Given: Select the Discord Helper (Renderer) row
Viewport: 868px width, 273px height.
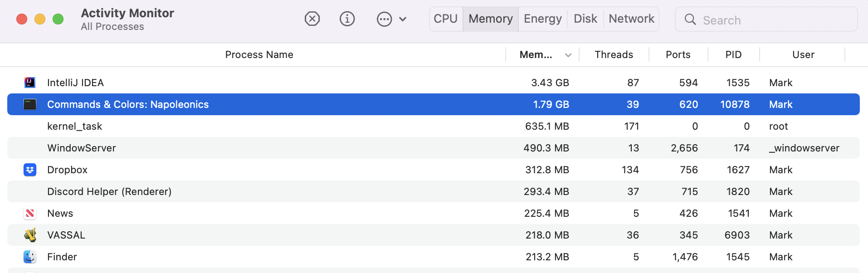Looking at the screenshot, I should coord(434,191).
